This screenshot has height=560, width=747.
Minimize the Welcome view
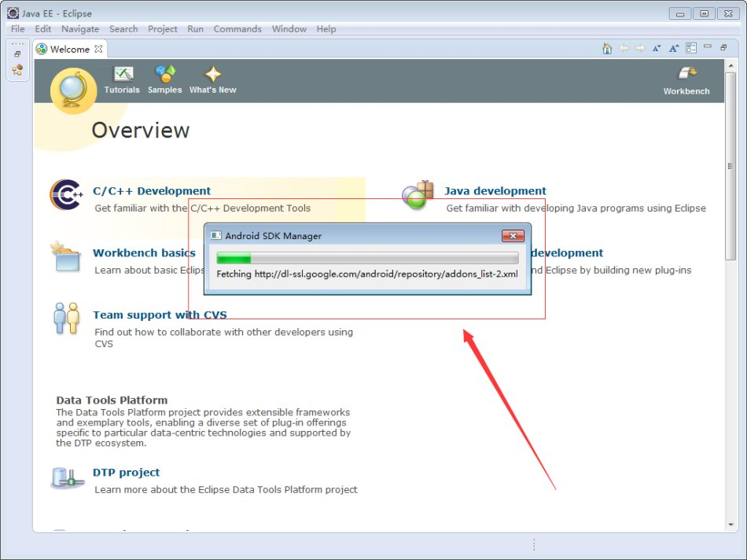tap(708, 46)
